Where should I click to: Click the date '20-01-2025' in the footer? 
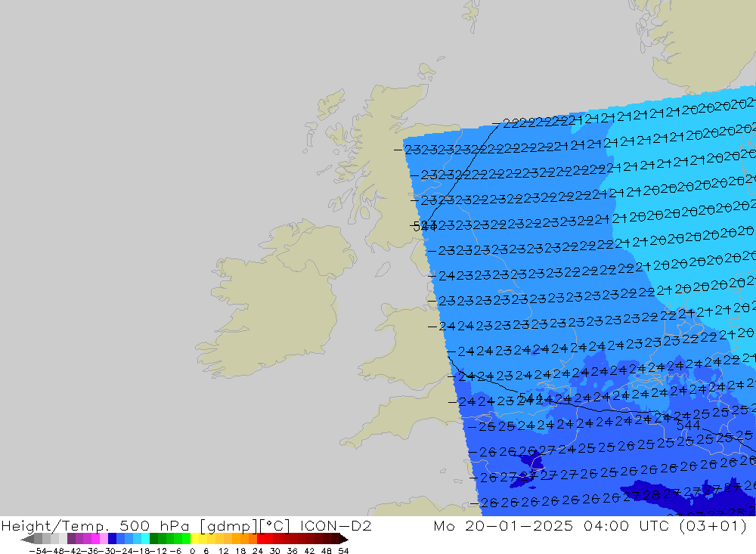(x=519, y=525)
